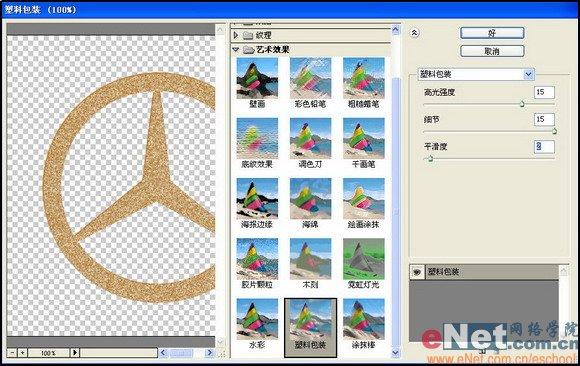The image size is (580, 366).
Task: Collapse the 艺术效果 filter folder
Action: [x=236, y=49]
